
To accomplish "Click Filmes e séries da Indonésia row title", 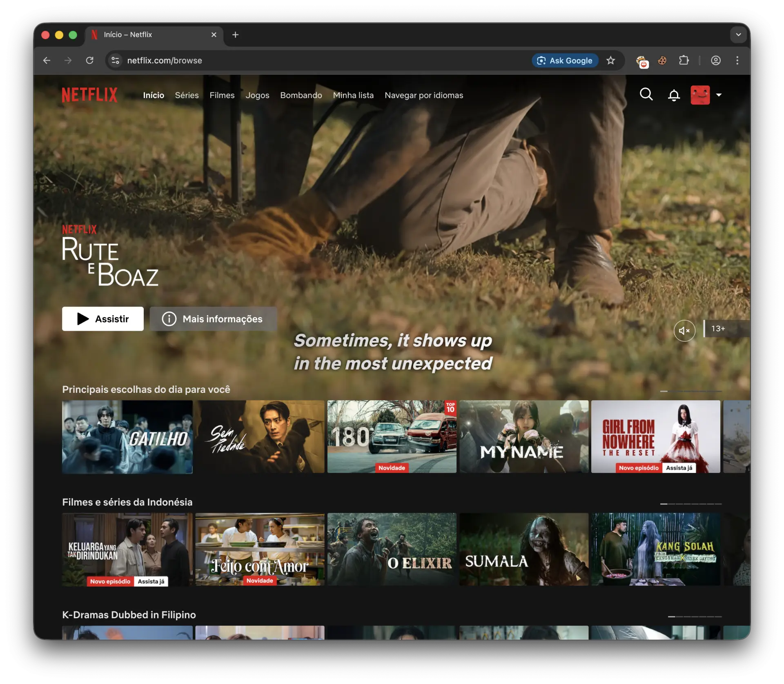I will click(x=127, y=502).
